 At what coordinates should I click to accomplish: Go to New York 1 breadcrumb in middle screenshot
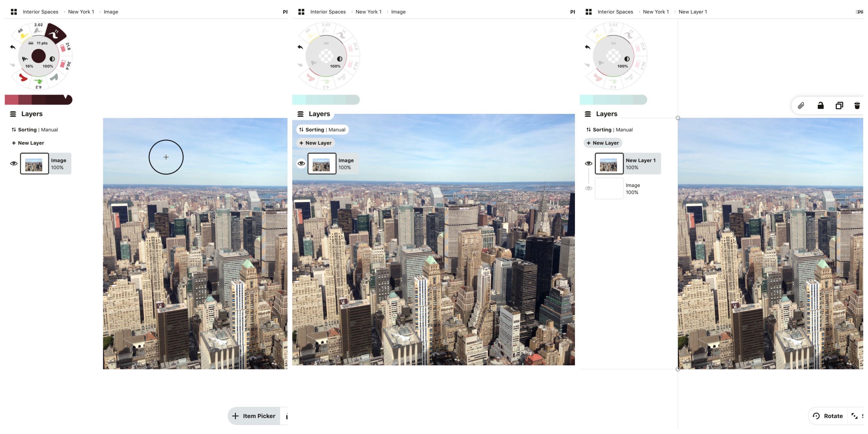[x=368, y=12]
